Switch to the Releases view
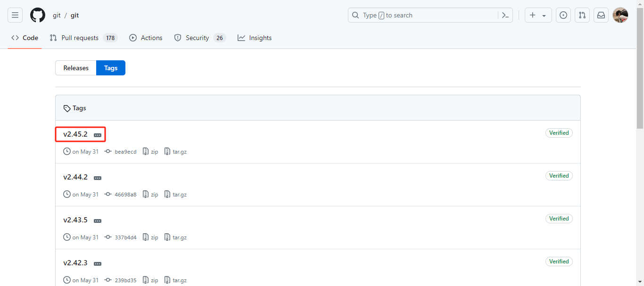Viewport: 644px width, 286px height. 76,68
